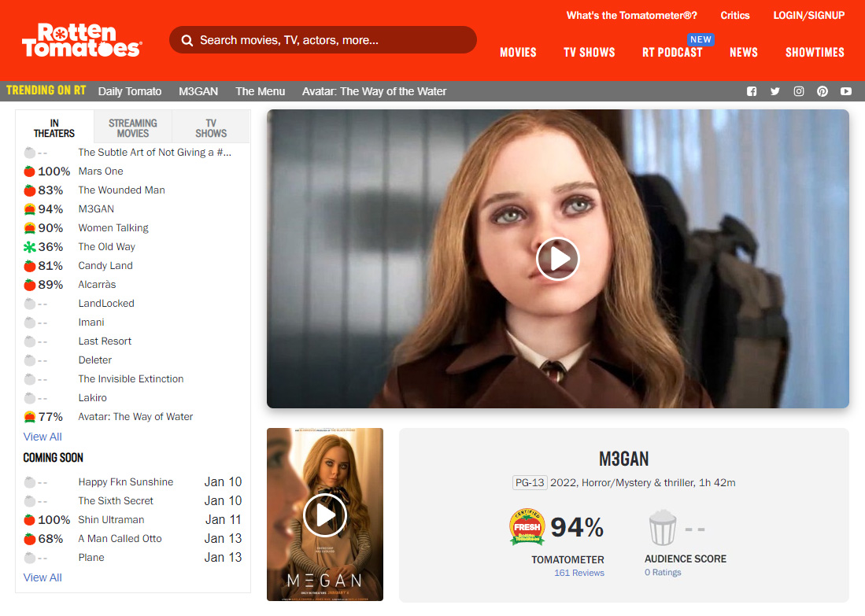Image resolution: width=865 pixels, height=616 pixels.
Task: Open Mars One movie page
Action: click(101, 172)
